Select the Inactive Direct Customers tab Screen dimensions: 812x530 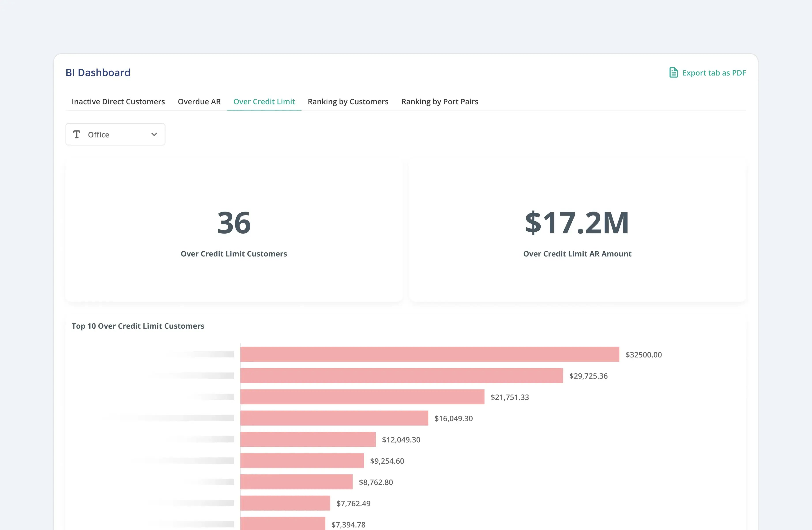tap(118, 101)
